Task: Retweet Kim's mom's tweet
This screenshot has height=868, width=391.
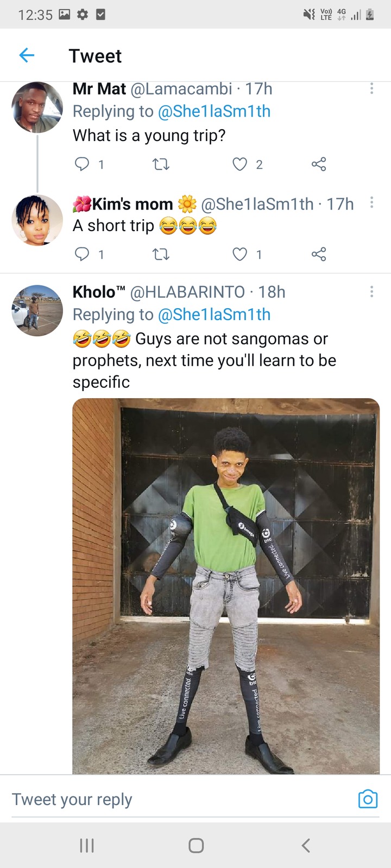Action: pos(161,254)
